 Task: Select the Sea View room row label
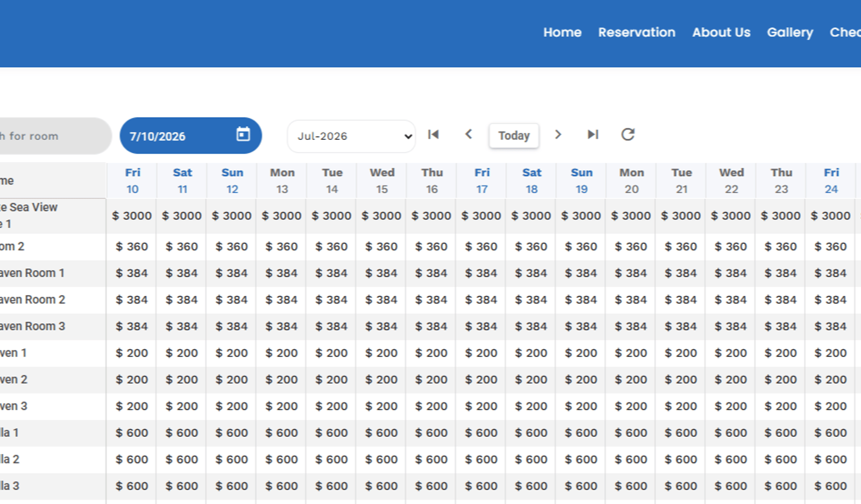[29, 215]
